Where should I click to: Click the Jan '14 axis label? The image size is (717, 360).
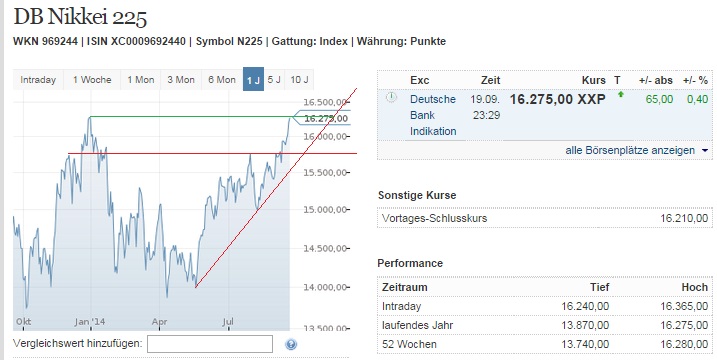click(x=90, y=322)
